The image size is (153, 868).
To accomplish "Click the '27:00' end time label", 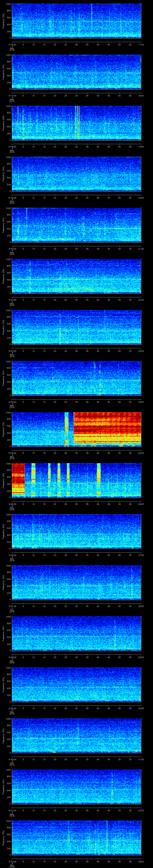I will [x=141, y=555].
